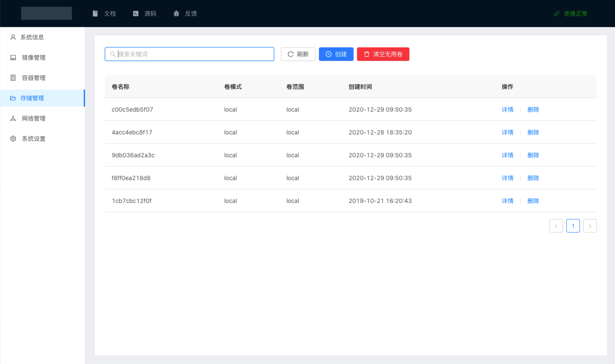This screenshot has height=364, width=615.
Task: Open 网络管理 network management menu item
Action: (34, 118)
